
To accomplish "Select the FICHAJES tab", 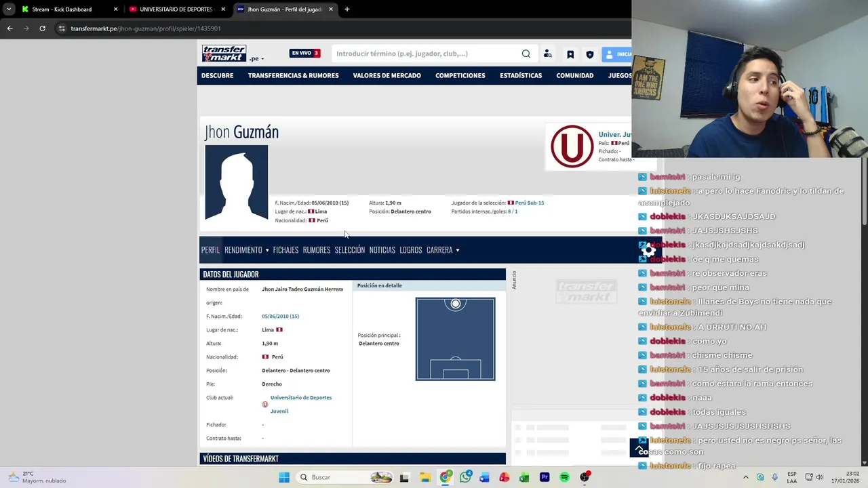I will click(x=285, y=250).
